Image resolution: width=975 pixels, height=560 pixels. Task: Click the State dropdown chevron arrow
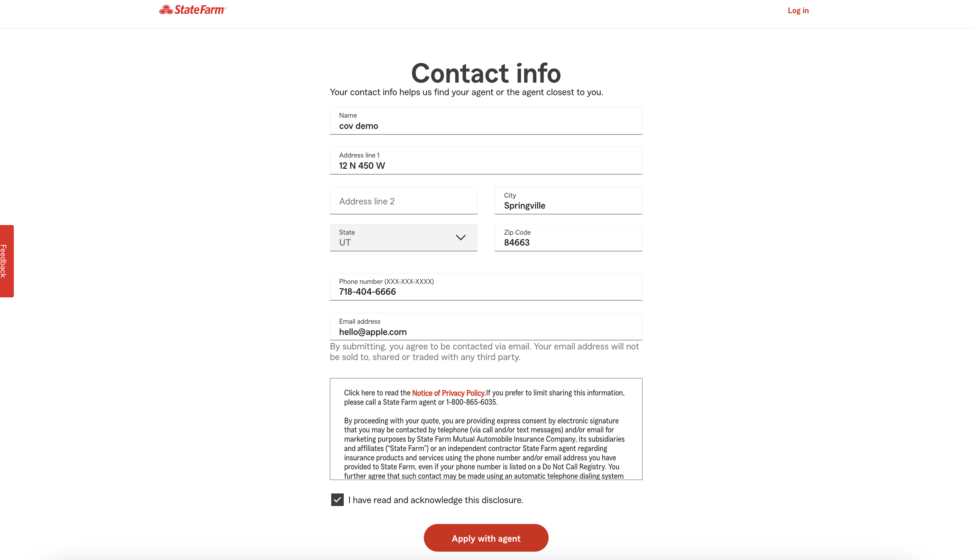tap(460, 238)
